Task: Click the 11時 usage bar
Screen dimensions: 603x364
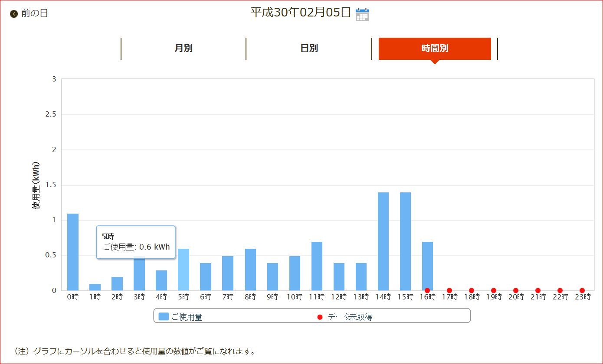Action: tap(317, 266)
